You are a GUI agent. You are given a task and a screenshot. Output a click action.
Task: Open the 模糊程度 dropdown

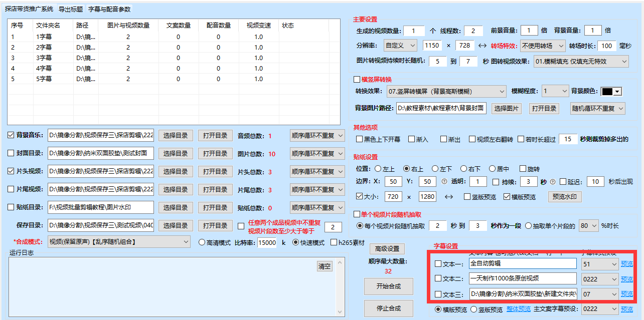point(555,91)
